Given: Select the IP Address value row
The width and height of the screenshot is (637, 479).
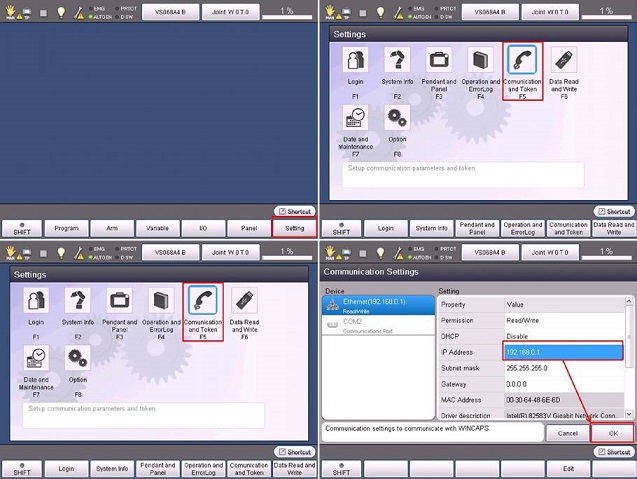Looking at the screenshot, I should coord(563,352).
